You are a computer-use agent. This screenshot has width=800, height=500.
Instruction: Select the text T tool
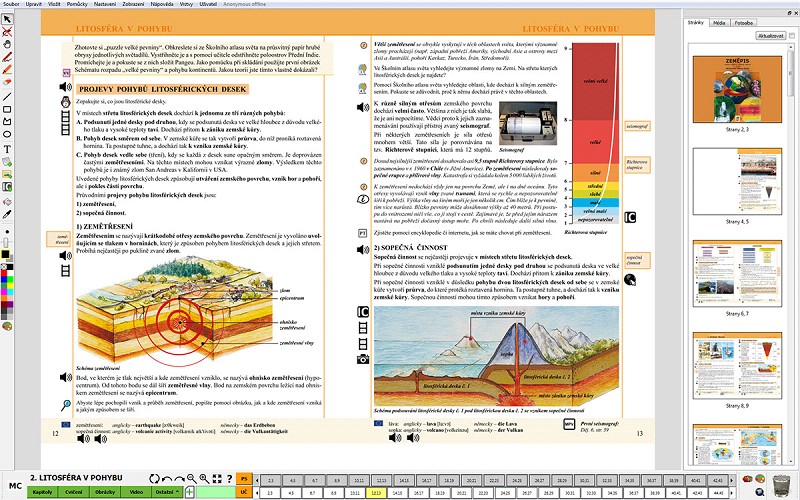point(7,149)
